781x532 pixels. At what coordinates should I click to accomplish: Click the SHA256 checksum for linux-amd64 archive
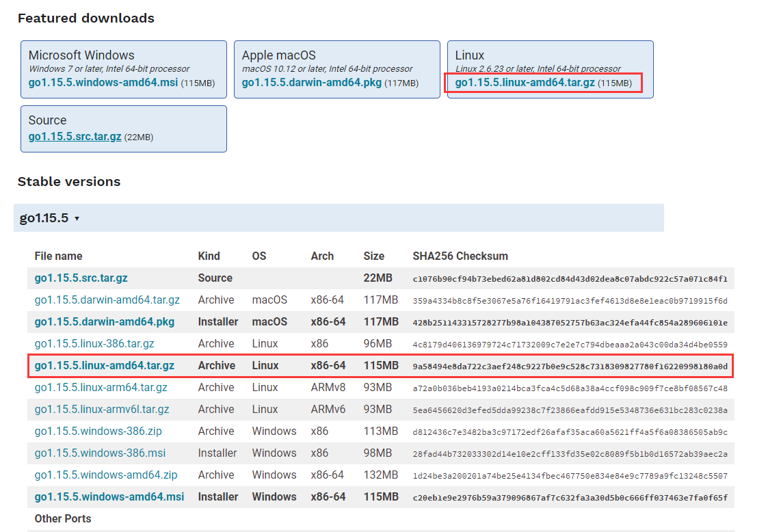coord(570,367)
